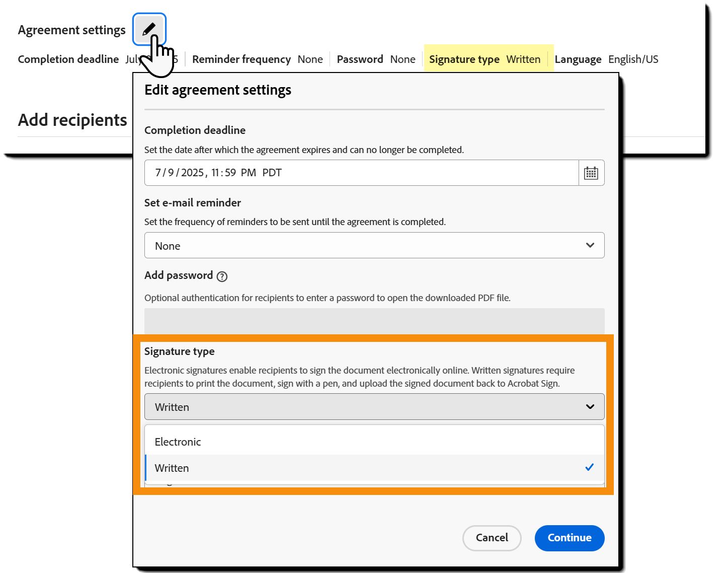Viewport: 728px width, 573px height.
Task: Click the Cancel button
Action: [492, 538]
